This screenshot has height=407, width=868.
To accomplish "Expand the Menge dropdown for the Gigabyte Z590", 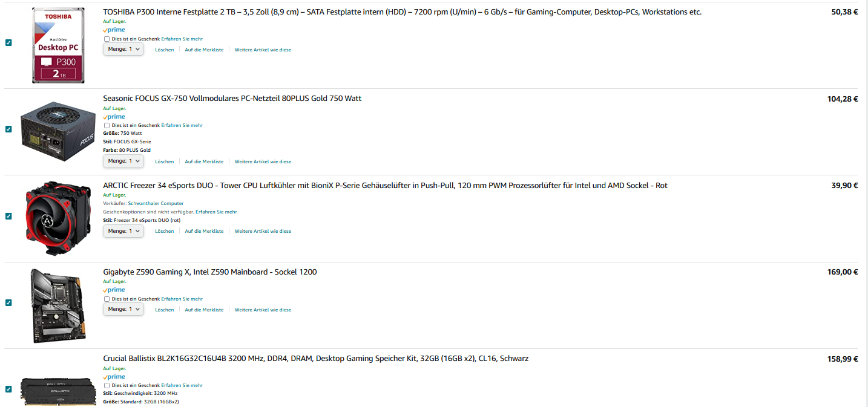I will (x=123, y=309).
